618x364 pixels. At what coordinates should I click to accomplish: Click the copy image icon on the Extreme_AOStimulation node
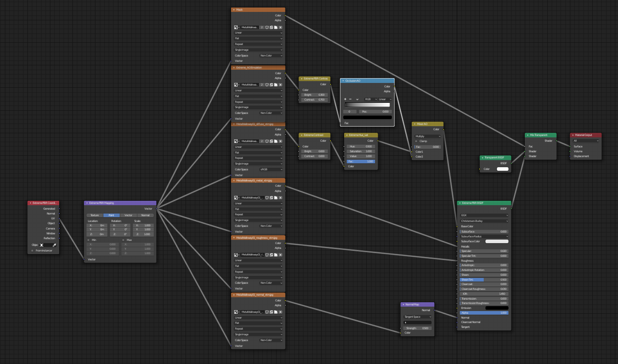(271, 85)
